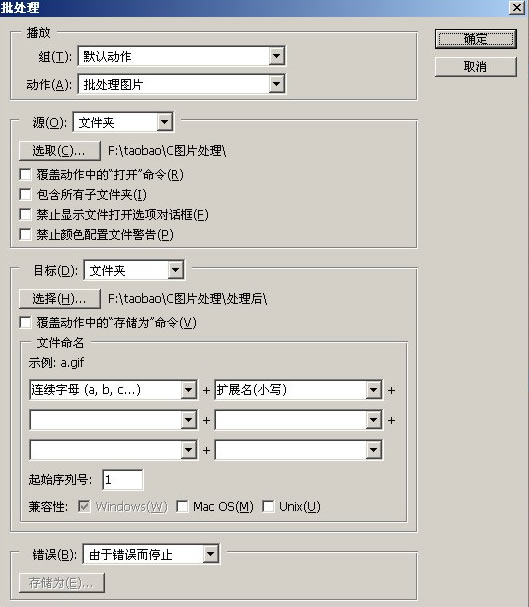Close the 批处理 dialog window
The height and width of the screenshot is (607, 529).
517,7
